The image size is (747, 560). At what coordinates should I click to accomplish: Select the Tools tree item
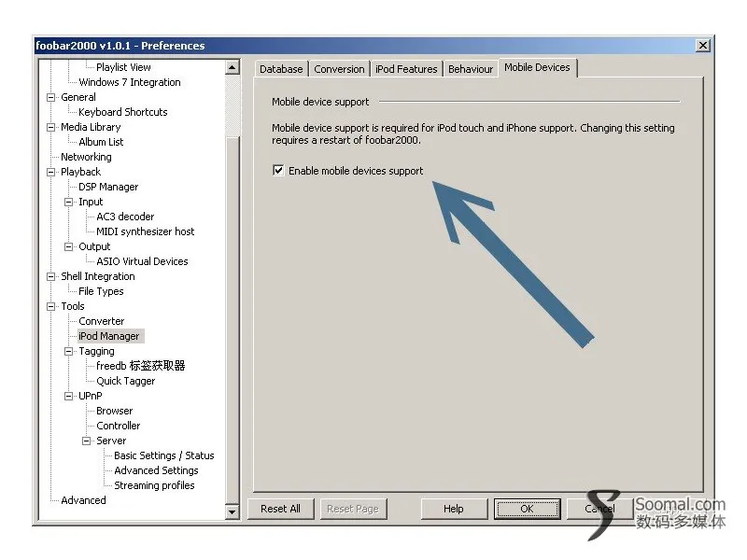(73, 306)
